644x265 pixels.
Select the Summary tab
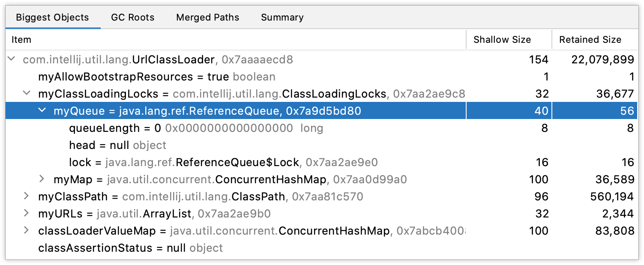pos(282,17)
